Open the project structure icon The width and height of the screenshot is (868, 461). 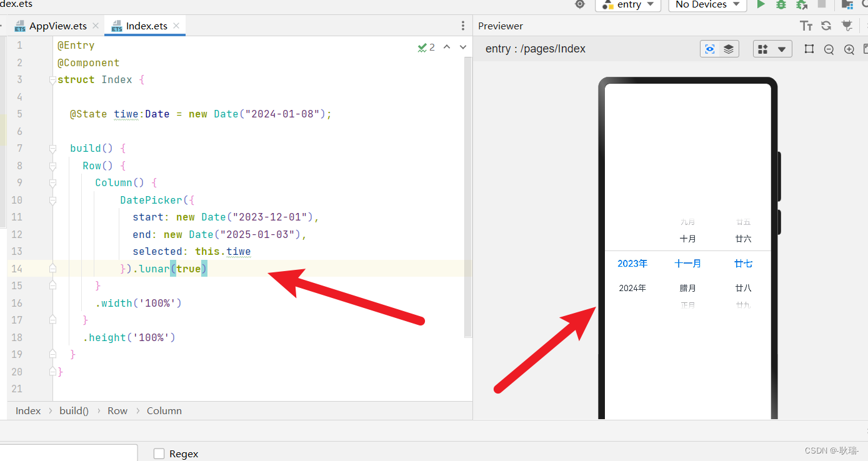coord(847,4)
